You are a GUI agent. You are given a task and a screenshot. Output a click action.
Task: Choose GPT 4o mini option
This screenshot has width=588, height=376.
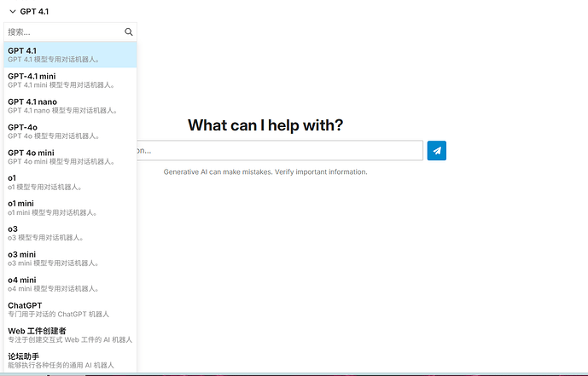tap(70, 157)
